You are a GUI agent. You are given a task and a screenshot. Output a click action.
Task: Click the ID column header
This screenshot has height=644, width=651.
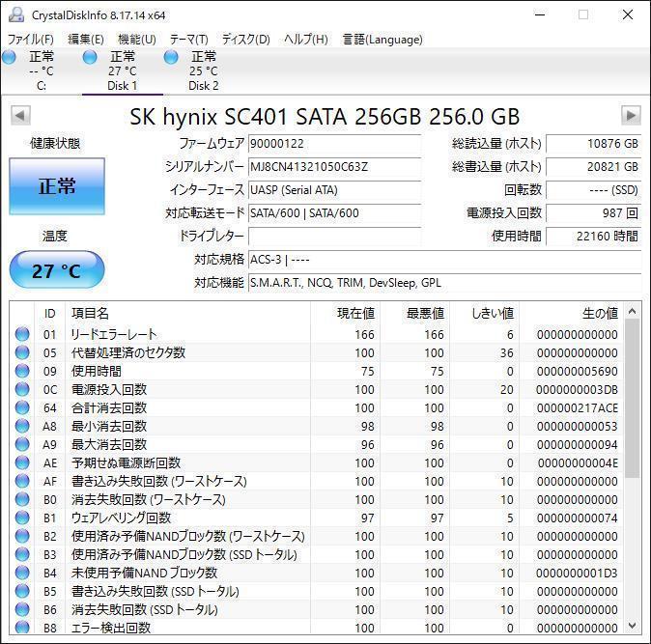49,313
